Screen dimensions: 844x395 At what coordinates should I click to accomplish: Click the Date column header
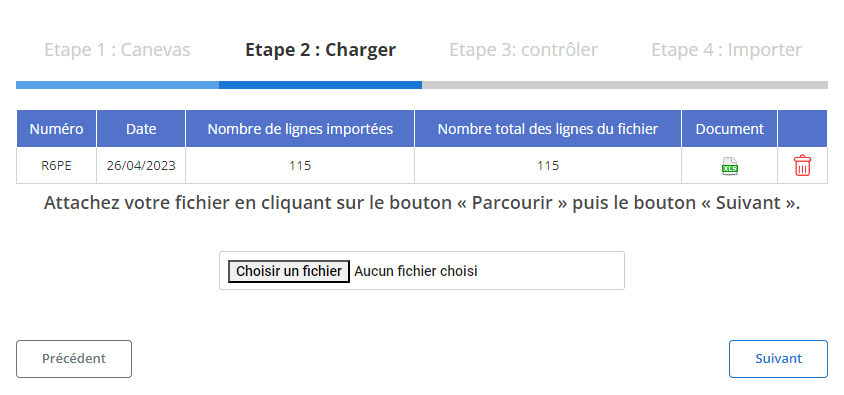click(141, 129)
